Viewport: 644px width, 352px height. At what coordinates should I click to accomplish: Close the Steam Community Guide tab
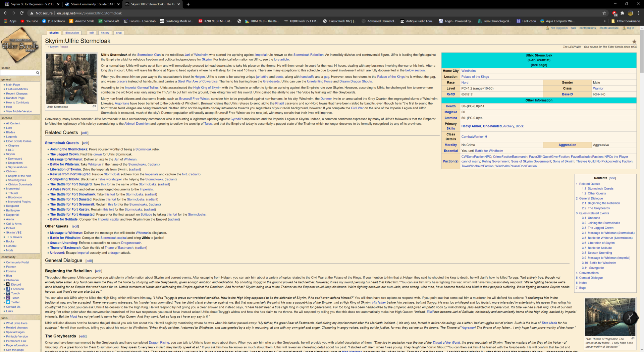118,4
